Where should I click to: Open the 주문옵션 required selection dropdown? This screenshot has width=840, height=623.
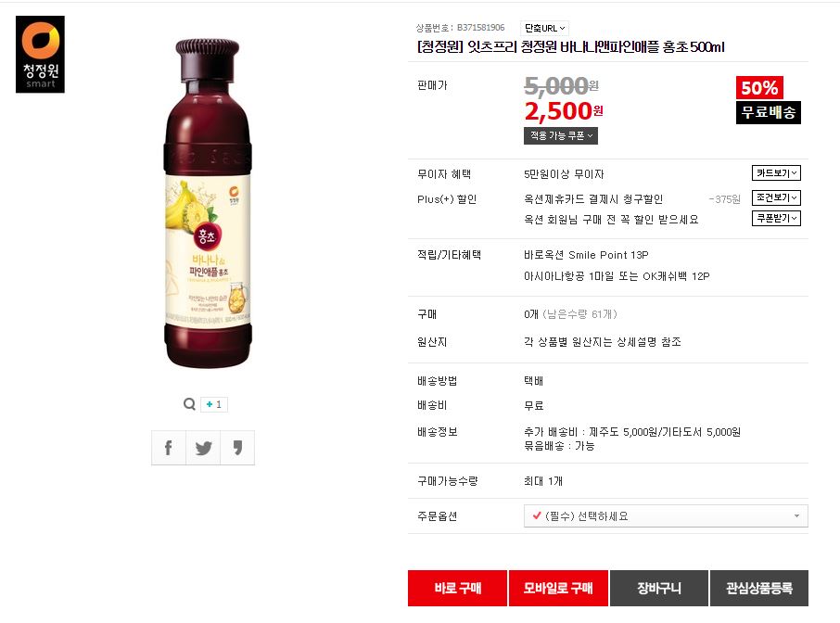(x=666, y=515)
